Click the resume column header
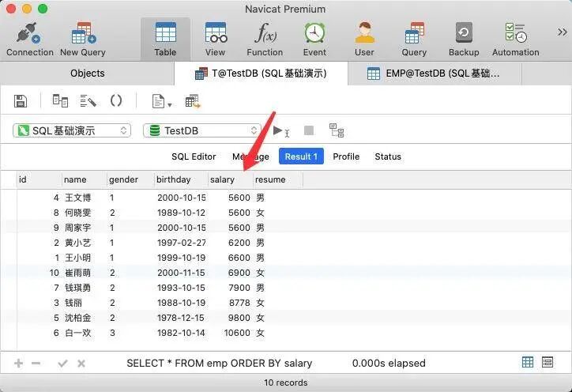Image resolution: width=572 pixels, height=392 pixels. click(x=278, y=179)
